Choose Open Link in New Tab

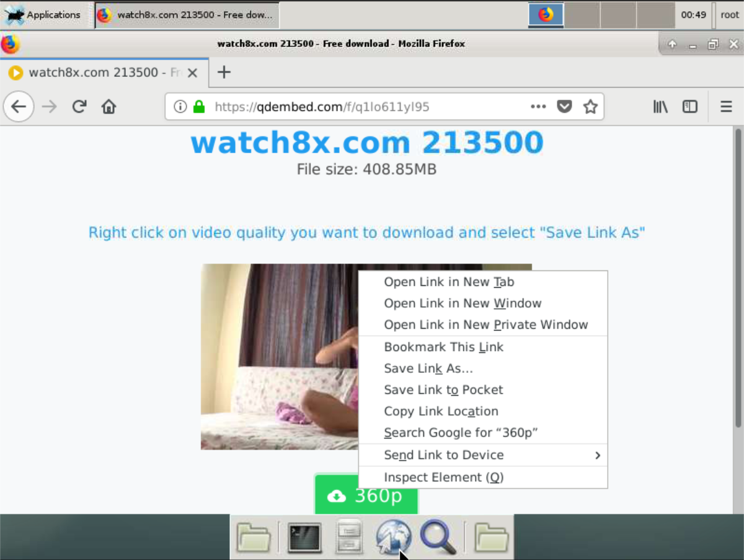[449, 282]
